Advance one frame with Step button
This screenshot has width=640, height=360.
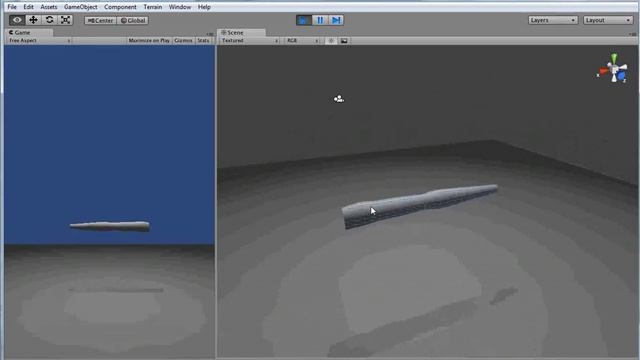[336, 20]
